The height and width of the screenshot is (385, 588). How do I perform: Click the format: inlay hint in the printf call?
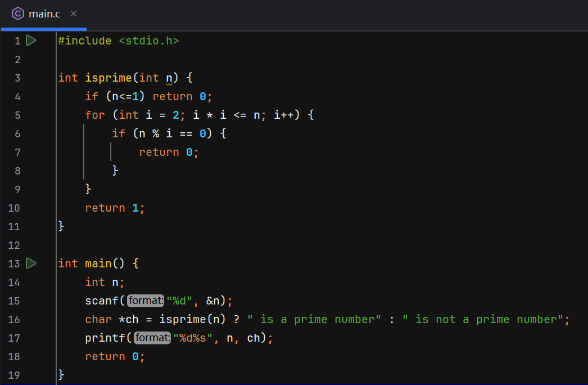[x=152, y=337]
